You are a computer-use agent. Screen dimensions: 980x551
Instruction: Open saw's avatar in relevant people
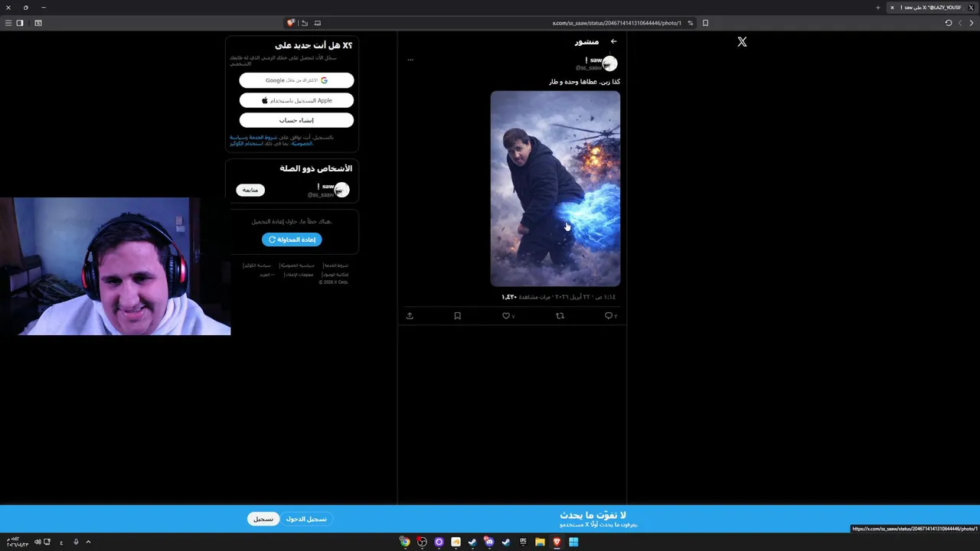point(342,190)
